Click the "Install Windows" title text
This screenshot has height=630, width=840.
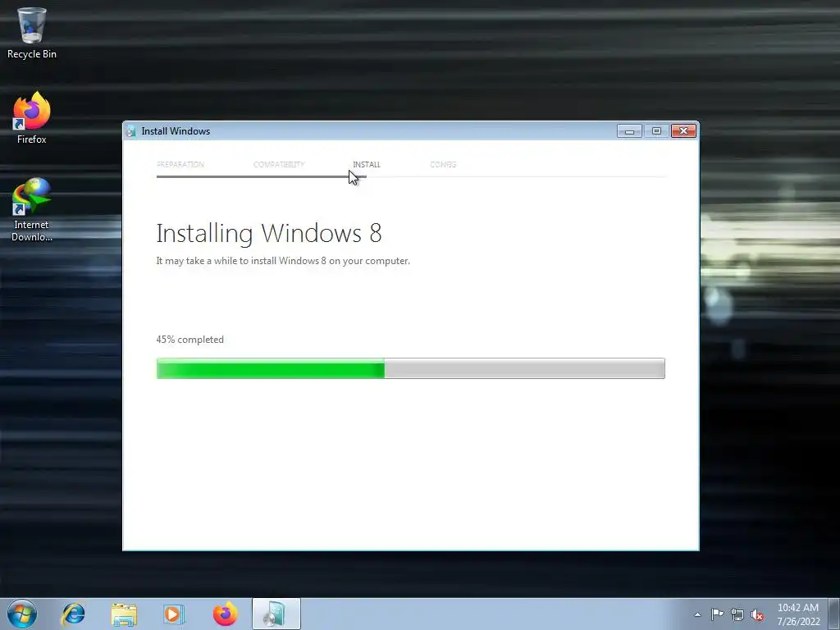pyautogui.click(x=176, y=131)
